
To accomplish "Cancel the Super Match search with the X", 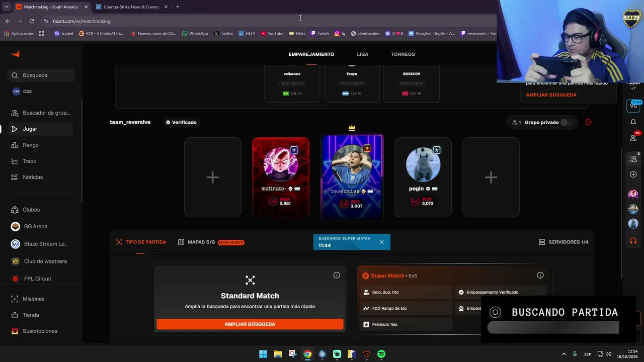I will 381,242.
